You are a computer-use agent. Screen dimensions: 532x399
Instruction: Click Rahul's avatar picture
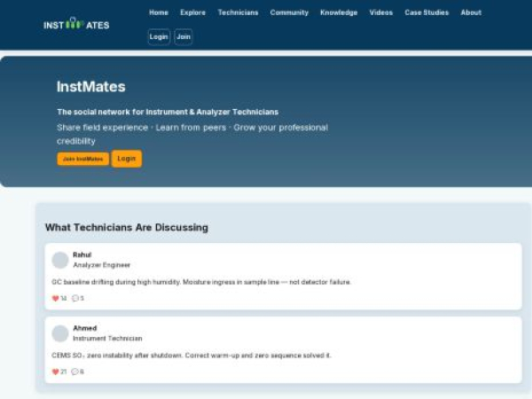click(60, 260)
